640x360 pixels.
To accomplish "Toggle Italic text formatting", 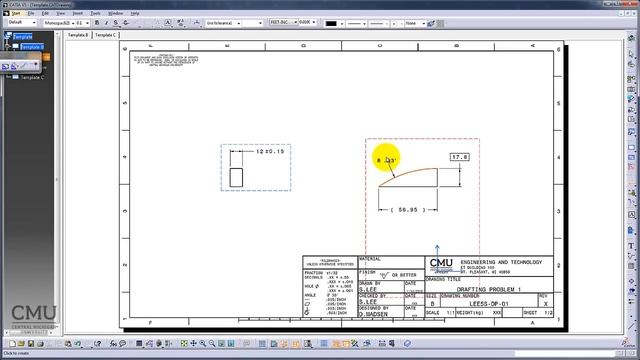I will pyautogui.click(x=107, y=23).
